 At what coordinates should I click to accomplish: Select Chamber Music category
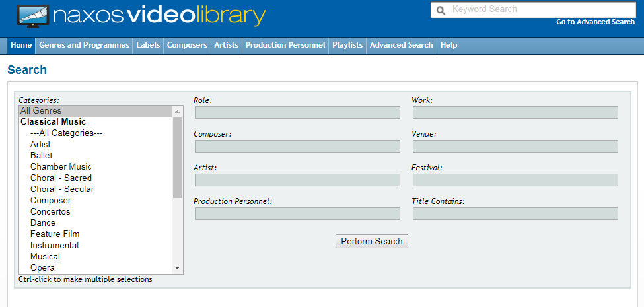pos(95,166)
